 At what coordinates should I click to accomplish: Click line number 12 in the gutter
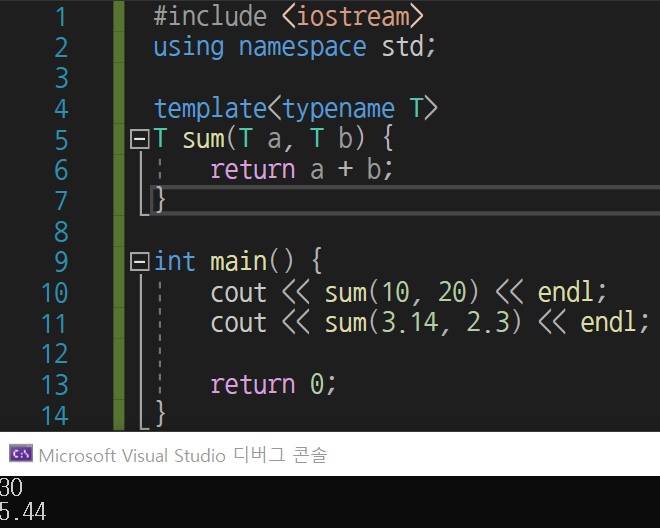pyautogui.click(x=55, y=354)
